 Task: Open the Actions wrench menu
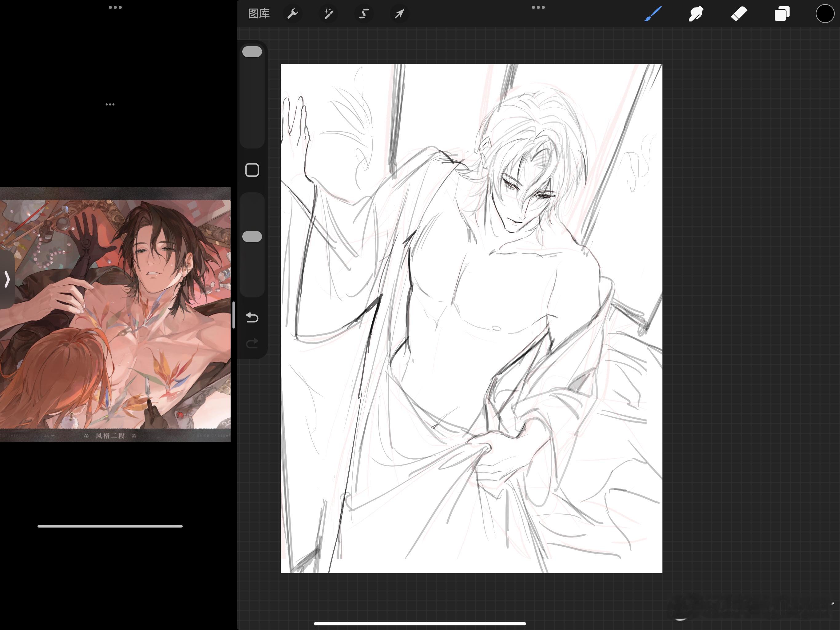point(292,14)
